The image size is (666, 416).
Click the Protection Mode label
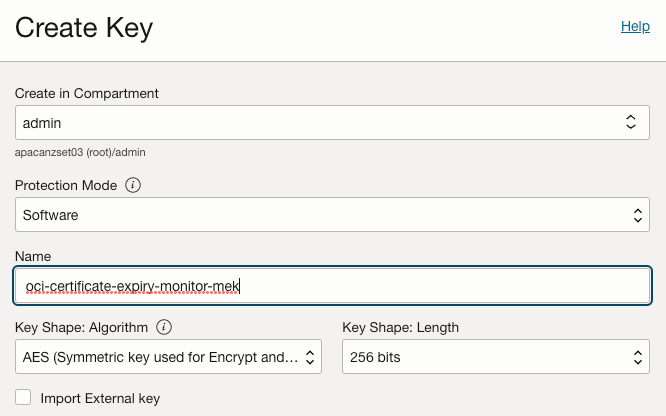[x=66, y=185]
